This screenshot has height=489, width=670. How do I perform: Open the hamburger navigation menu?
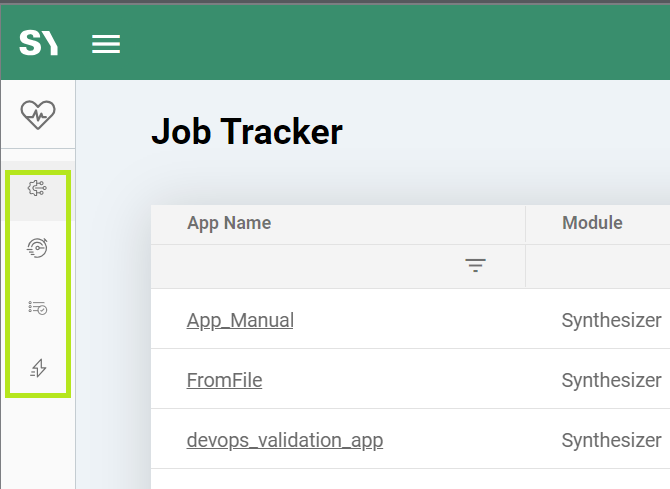point(106,44)
